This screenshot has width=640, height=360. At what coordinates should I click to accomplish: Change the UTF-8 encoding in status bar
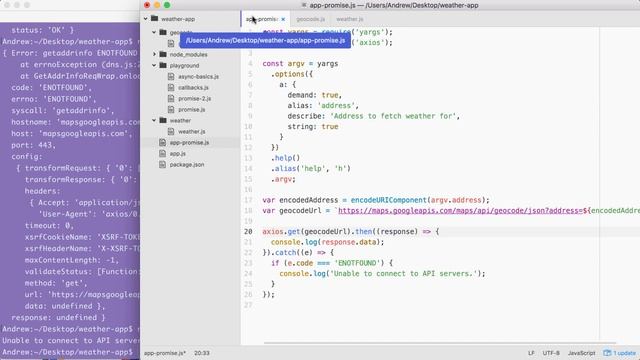551,353
